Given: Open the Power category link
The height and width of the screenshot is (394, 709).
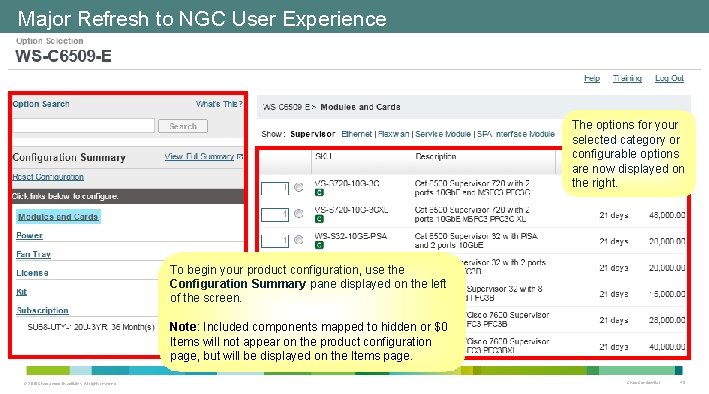Looking at the screenshot, I should coord(29,236).
